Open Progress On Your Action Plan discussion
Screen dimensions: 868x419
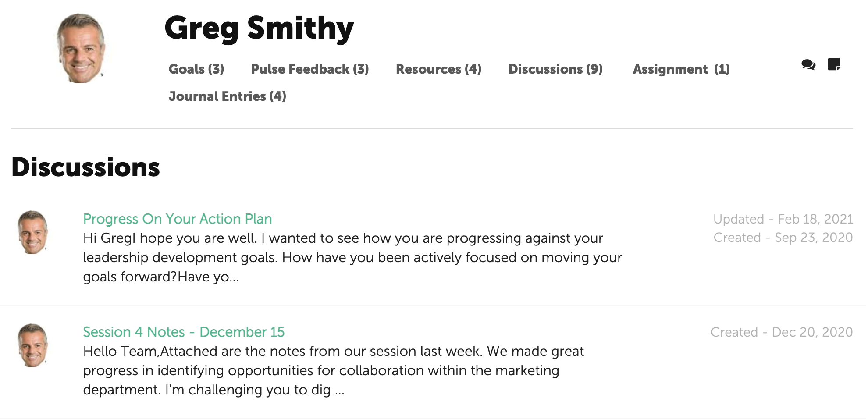[178, 219]
